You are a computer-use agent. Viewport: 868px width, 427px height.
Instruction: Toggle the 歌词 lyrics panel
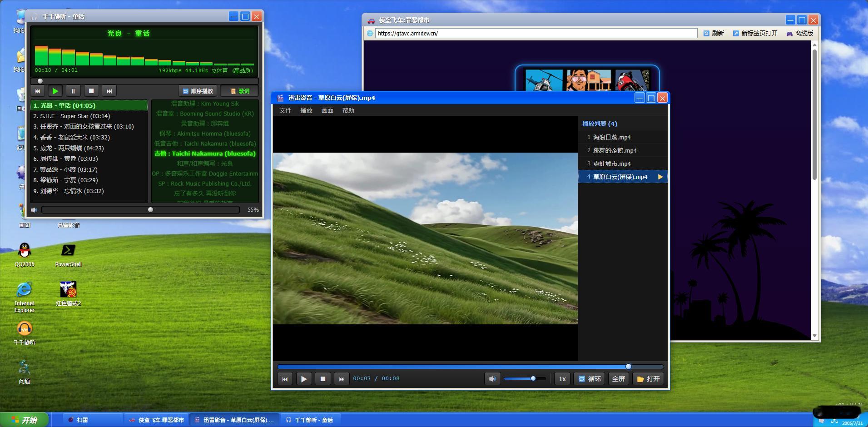click(x=239, y=91)
